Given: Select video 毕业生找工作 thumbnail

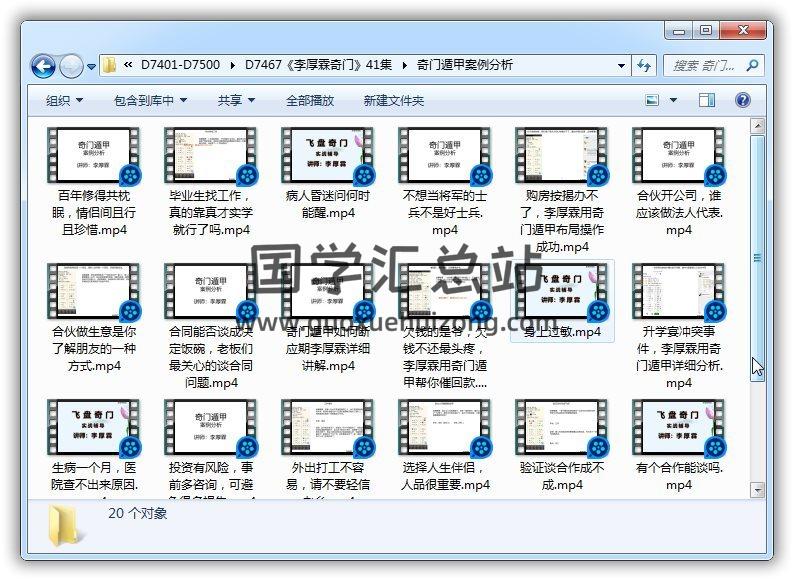Looking at the screenshot, I should click(x=211, y=155).
